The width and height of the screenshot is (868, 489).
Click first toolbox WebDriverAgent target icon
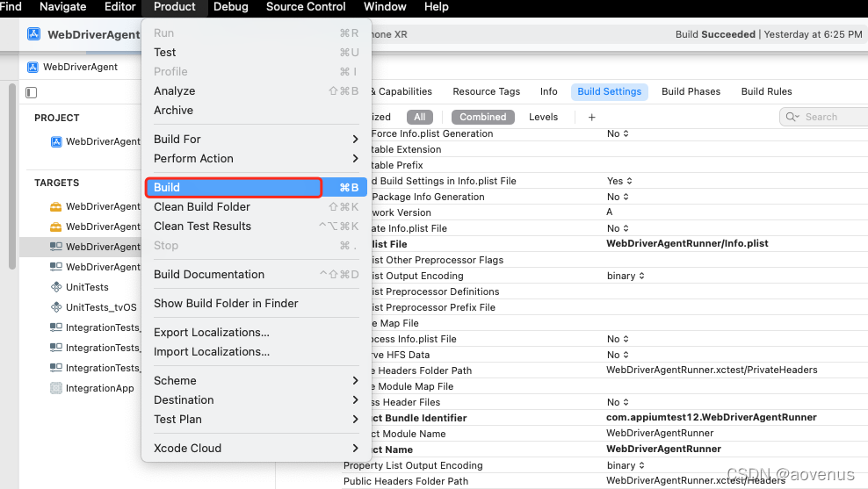coord(56,206)
